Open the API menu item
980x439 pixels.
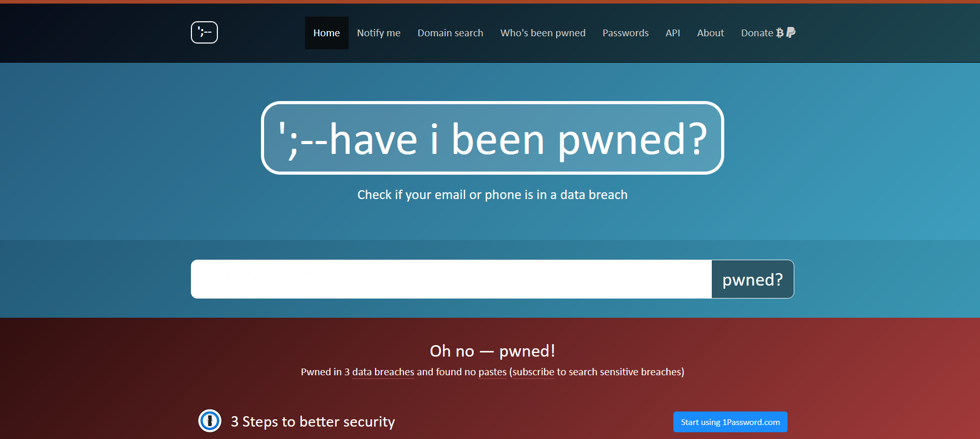[673, 33]
